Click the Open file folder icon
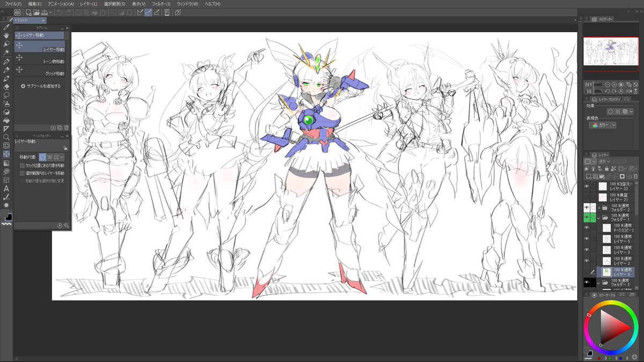The height and width of the screenshot is (362, 644). (35, 12)
